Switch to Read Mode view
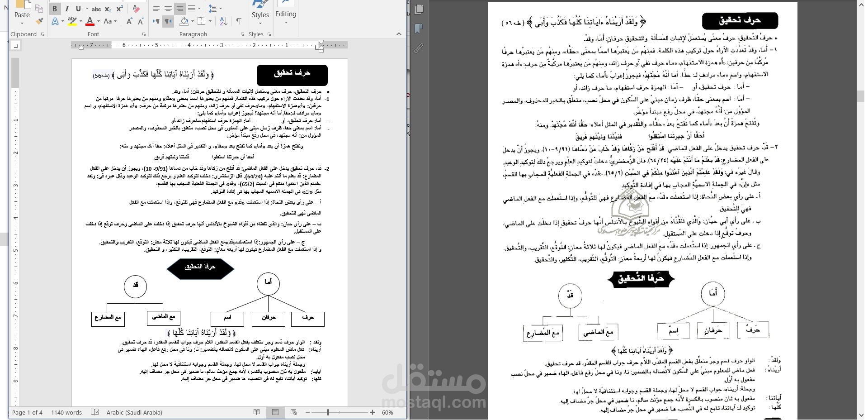Screen dimensions: 868x420 (257, 412)
